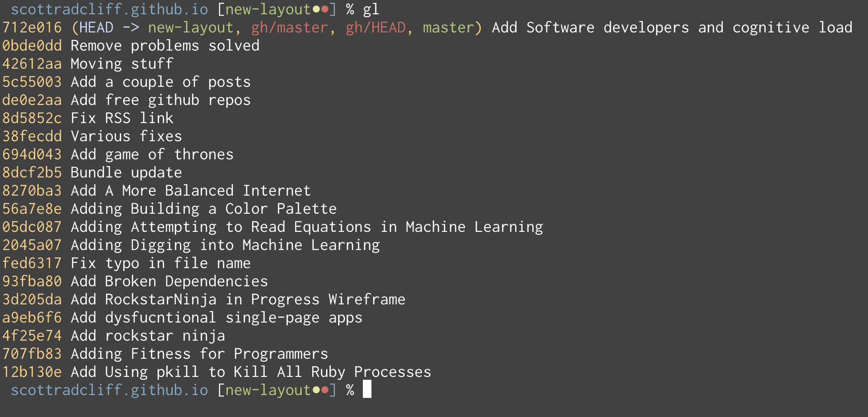Screen dimensions: 868x417
Task: Click commit hash 12b130e
Action: [32, 372]
